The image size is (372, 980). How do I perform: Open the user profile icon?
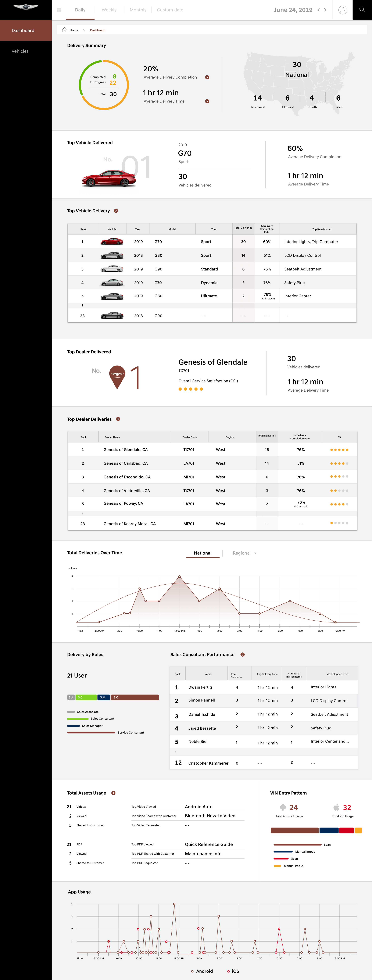click(x=342, y=10)
